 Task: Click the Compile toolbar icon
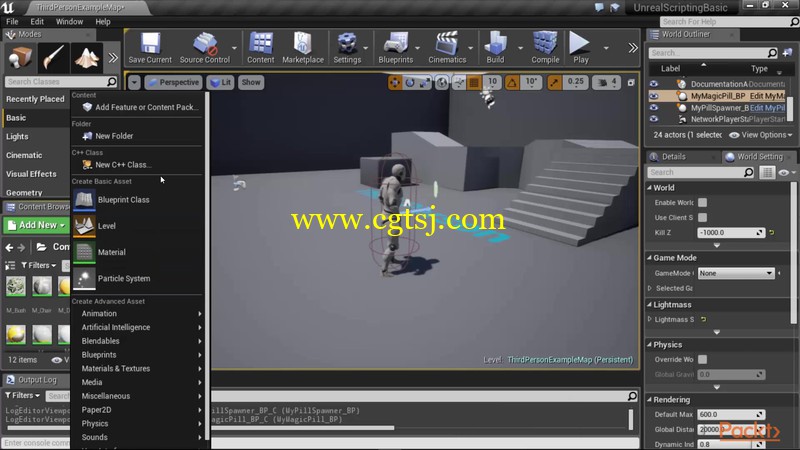[x=545, y=48]
